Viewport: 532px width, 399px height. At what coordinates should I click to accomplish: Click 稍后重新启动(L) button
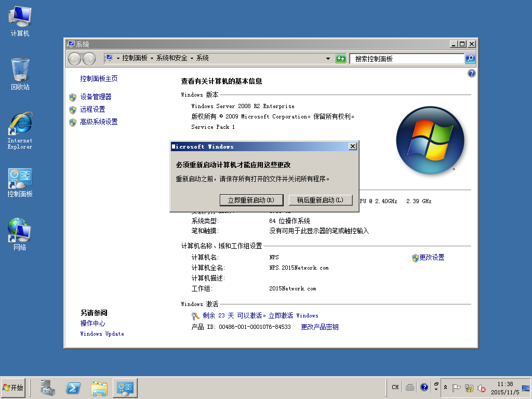[320, 200]
